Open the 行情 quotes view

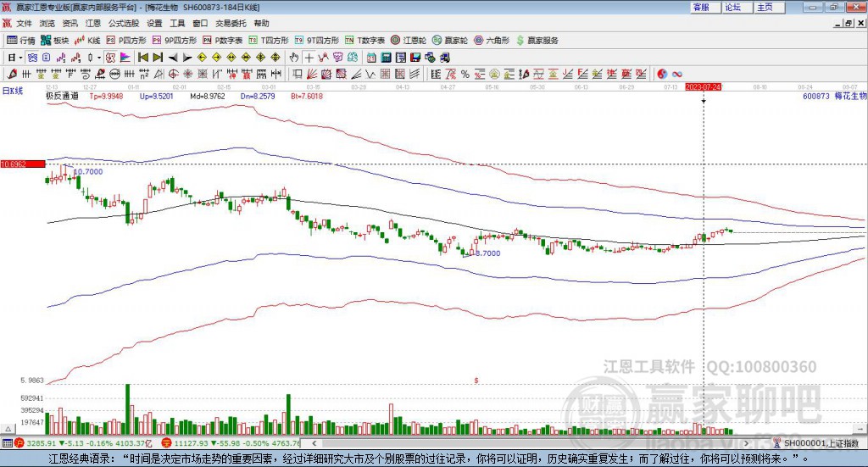tap(20, 41)
